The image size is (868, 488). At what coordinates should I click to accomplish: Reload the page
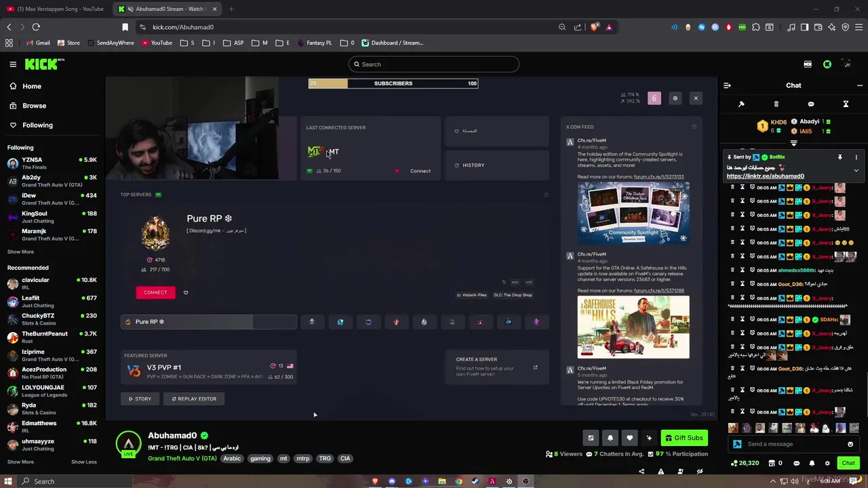36,27
